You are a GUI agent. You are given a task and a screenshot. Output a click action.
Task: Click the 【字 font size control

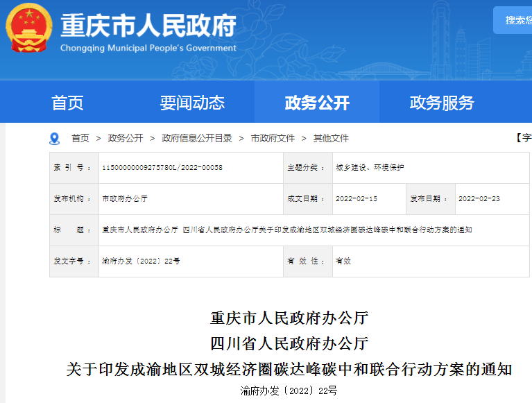(523, 139)
